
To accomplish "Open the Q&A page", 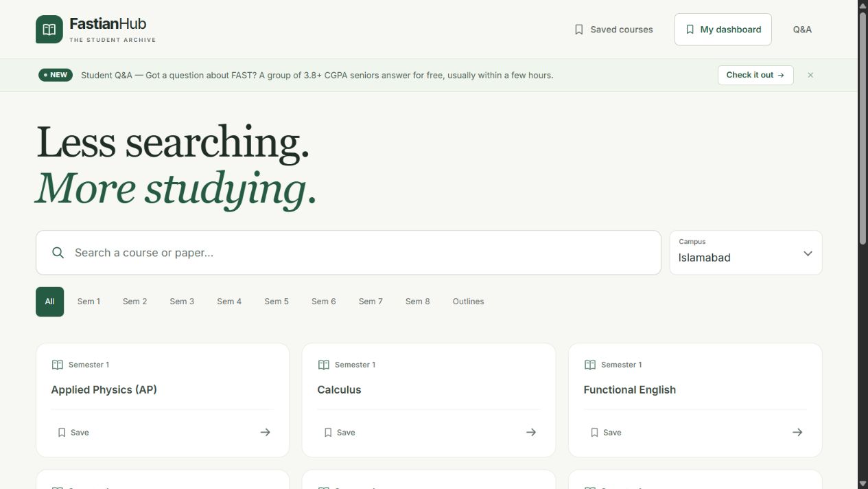I will (802, 30).
